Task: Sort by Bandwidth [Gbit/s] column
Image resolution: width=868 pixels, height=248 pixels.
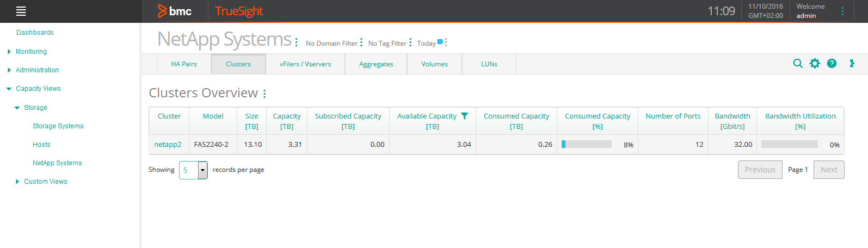Action: coord(732,121)
